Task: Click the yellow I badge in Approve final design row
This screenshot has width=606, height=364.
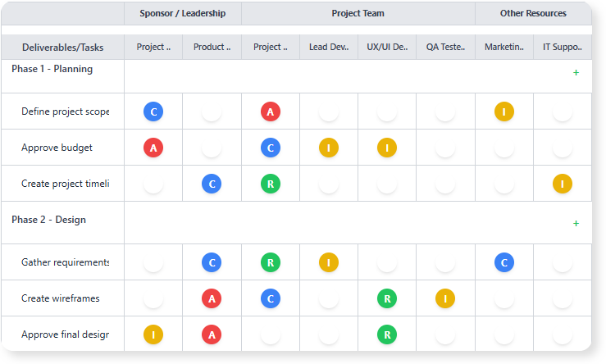Action: click(153, 334)
